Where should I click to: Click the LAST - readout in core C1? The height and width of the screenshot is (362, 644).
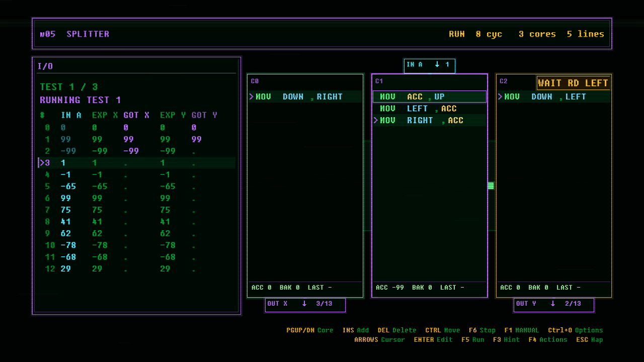tap(452, 288)
